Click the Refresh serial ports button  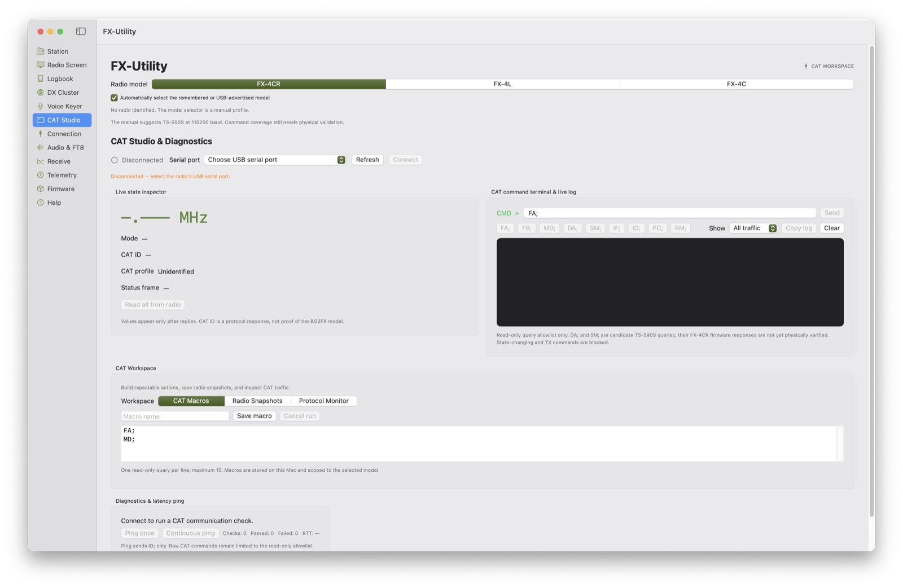point(367,160)
